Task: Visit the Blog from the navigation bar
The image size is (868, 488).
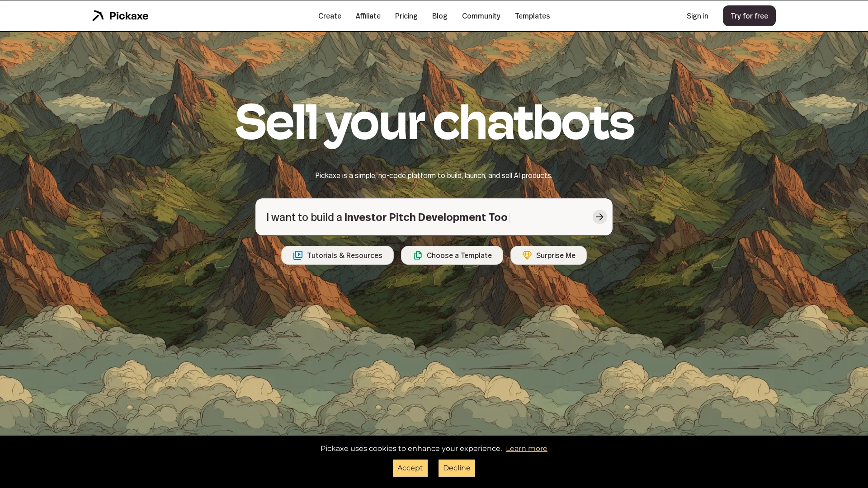Action: coord(439,16)
